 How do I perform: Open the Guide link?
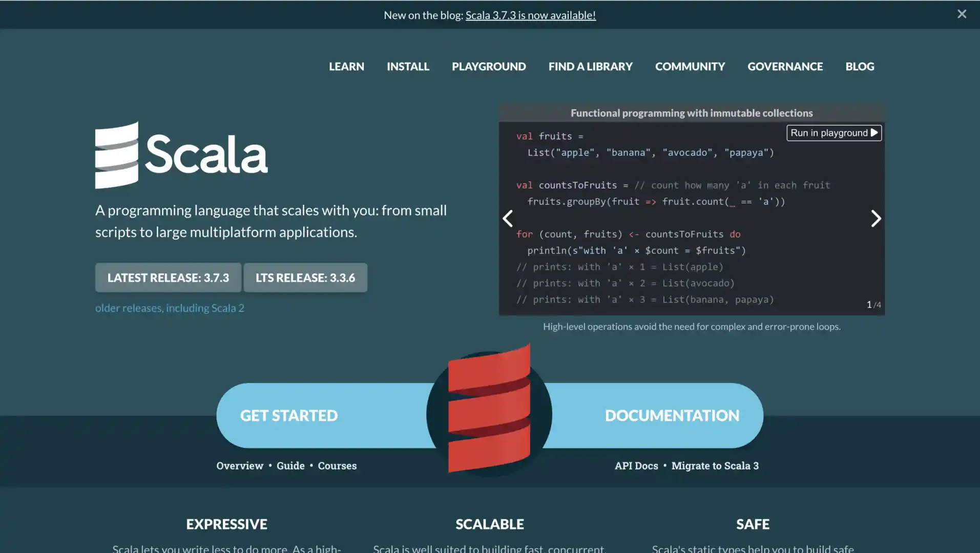coord(290,465)
